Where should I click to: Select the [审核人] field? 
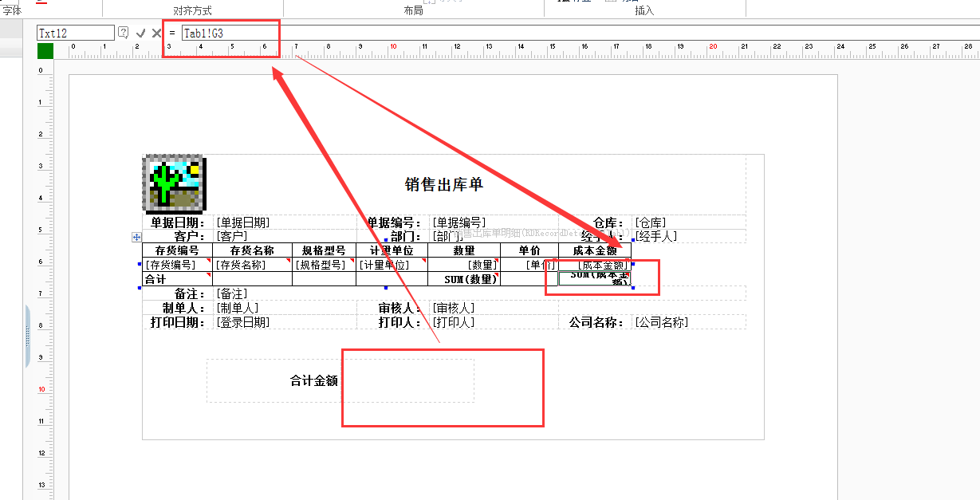tap(452, 308)
